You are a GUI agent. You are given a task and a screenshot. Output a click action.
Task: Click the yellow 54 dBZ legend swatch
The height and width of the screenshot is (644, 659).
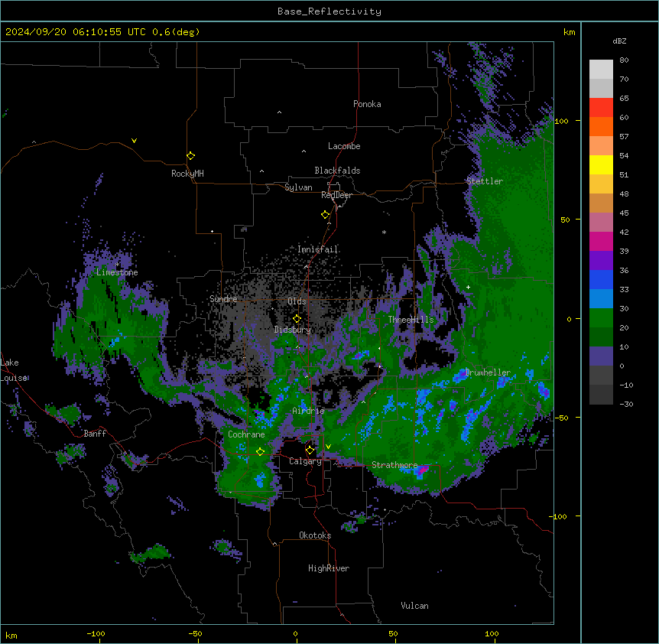coord(601,164)
